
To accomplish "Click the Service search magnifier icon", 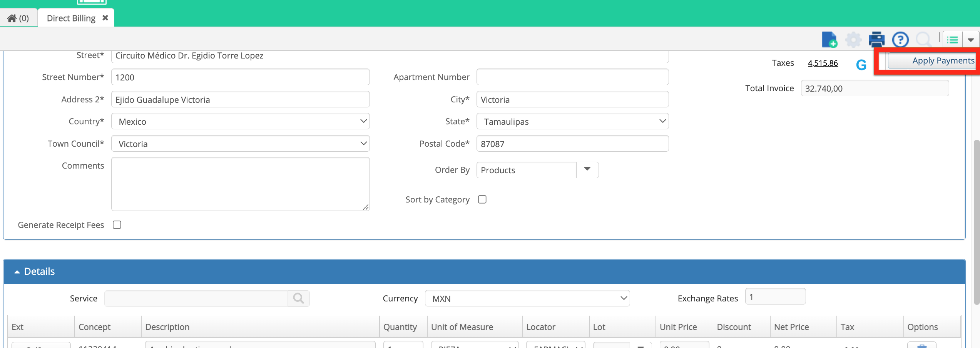I will (x=298, y=298).
